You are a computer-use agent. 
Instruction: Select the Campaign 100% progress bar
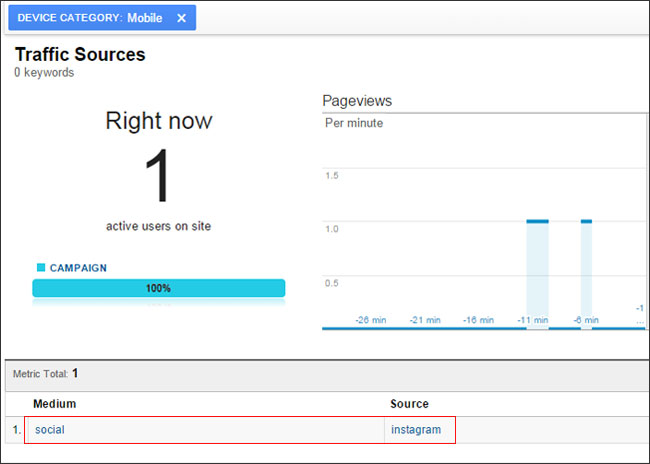pyautogui.click(x=159, y=288)
